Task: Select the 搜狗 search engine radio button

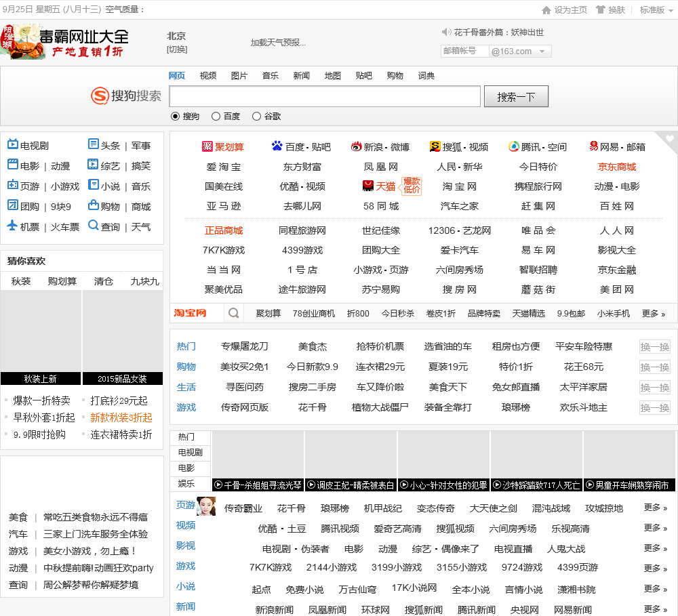Action: (x=175, y=117)
